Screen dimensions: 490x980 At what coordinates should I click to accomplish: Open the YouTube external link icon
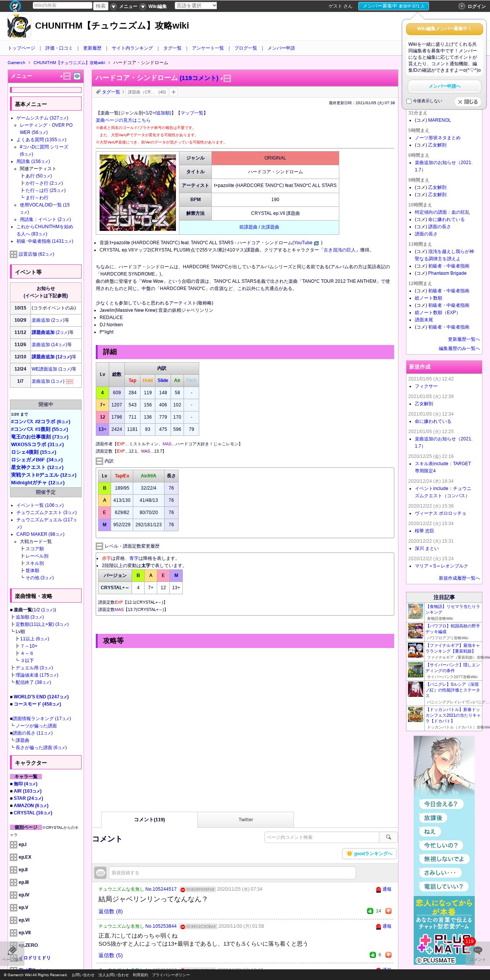(316, 243)
